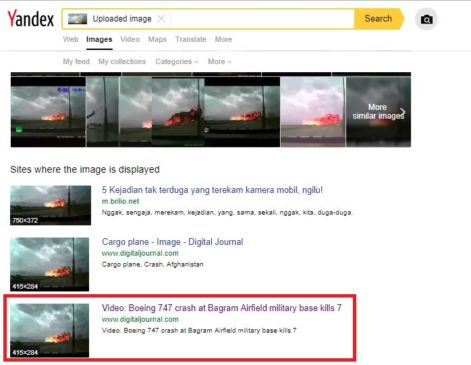
Task: Open the More menu next to Translate
Action: [223, 39]
